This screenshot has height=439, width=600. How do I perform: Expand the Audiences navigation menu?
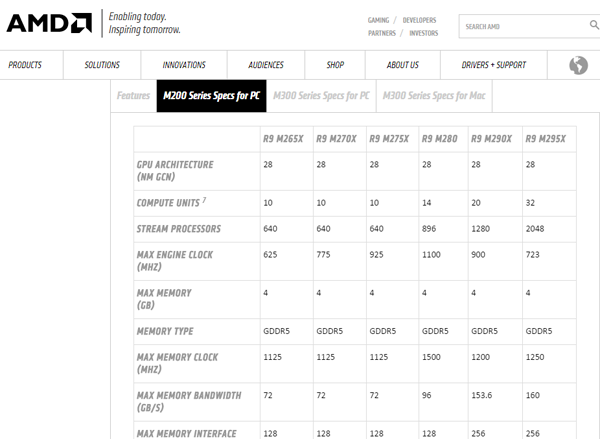click(266, 65)
